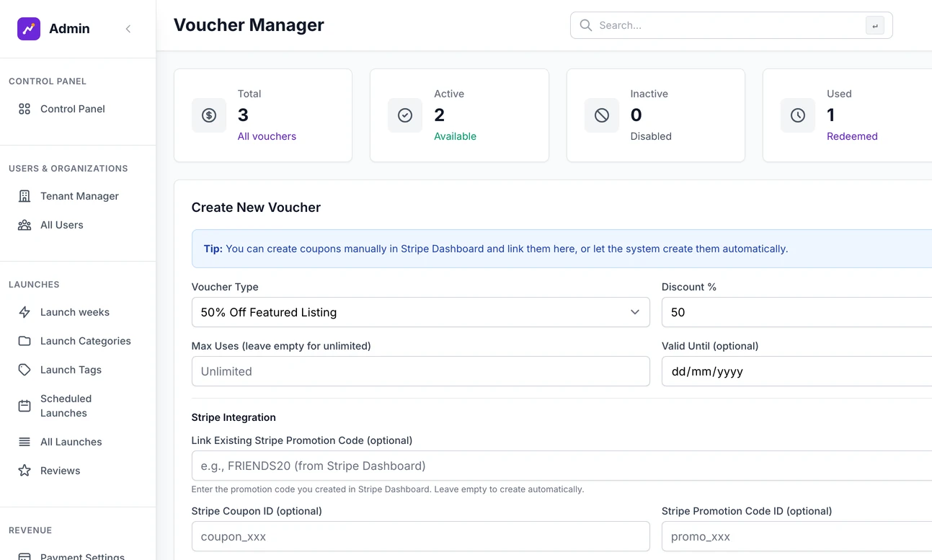Click the "Disabled" text under Inactive
This screenshot has width=932, height=560.
(x=651, y=136)
